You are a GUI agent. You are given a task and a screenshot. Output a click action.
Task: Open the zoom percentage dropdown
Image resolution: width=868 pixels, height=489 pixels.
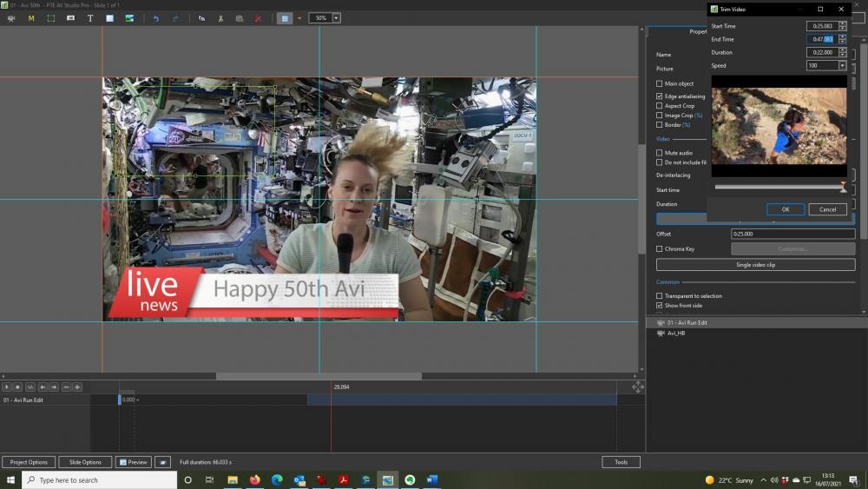(x=336, y=18)
